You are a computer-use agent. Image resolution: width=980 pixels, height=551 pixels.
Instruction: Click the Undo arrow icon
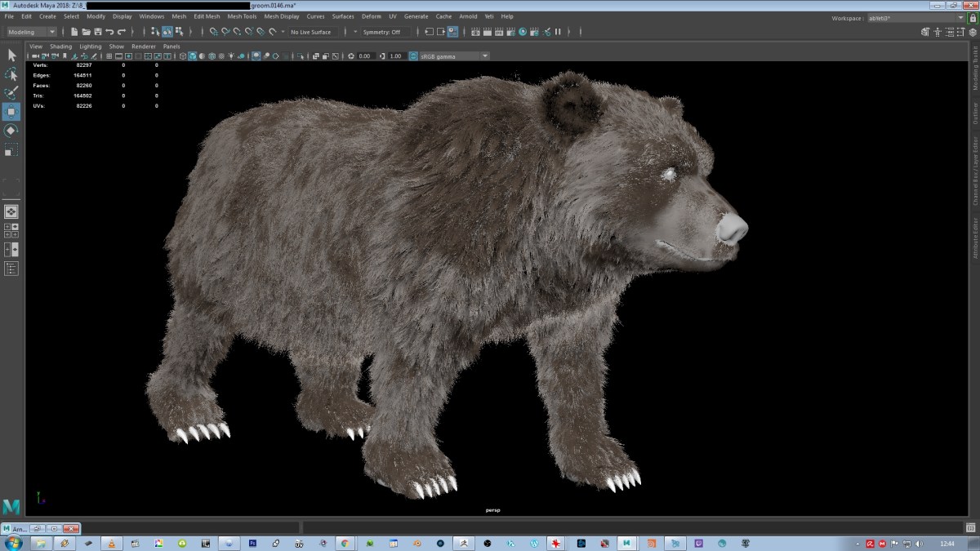point(110,32)
